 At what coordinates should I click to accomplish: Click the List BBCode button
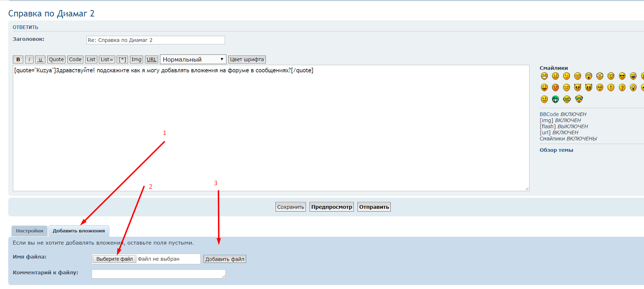coord(91,59)
